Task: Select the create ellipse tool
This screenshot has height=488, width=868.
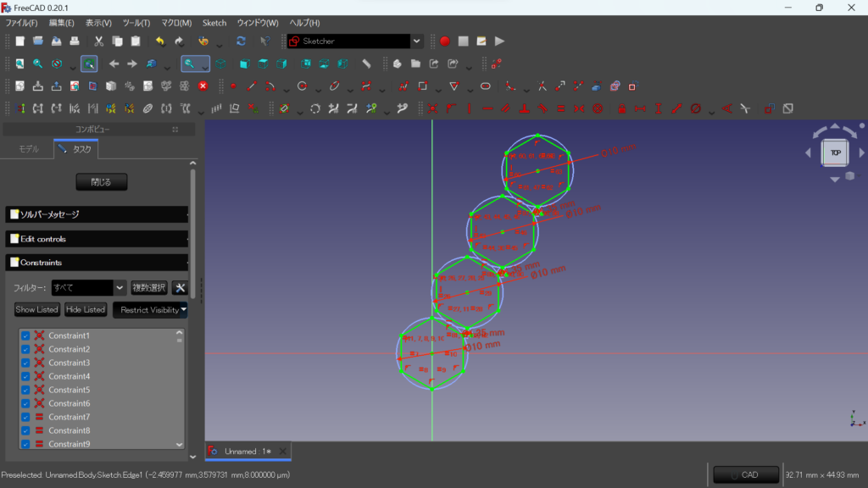Action: point(334,86)
